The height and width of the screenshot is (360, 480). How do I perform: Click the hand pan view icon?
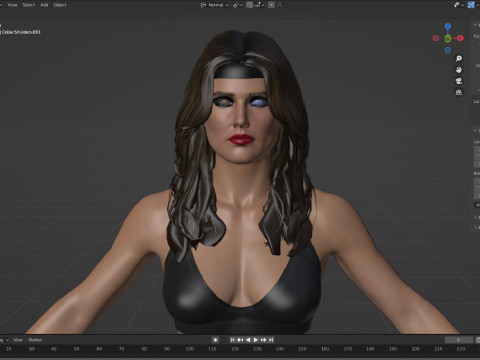pyautogui.click(x=459, y=70)
